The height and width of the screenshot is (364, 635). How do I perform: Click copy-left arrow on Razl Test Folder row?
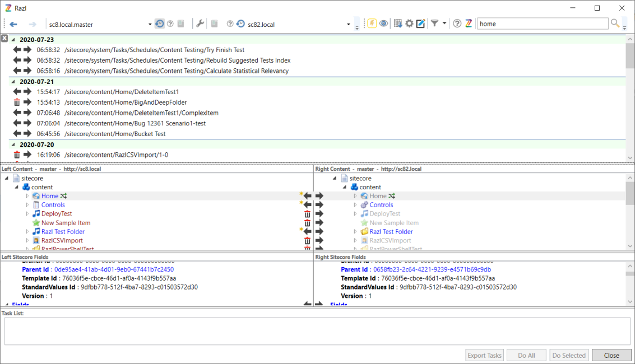tap(308, 232)
